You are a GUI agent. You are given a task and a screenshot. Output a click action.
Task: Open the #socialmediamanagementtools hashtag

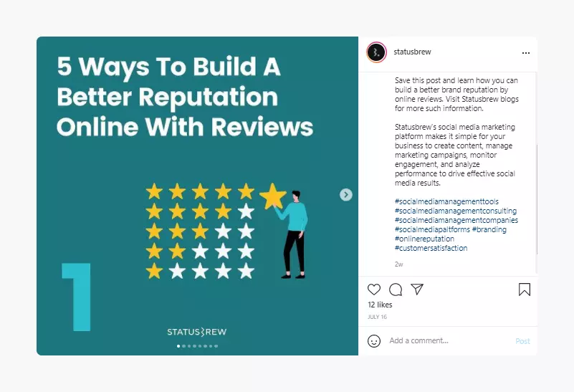[446, 201]
